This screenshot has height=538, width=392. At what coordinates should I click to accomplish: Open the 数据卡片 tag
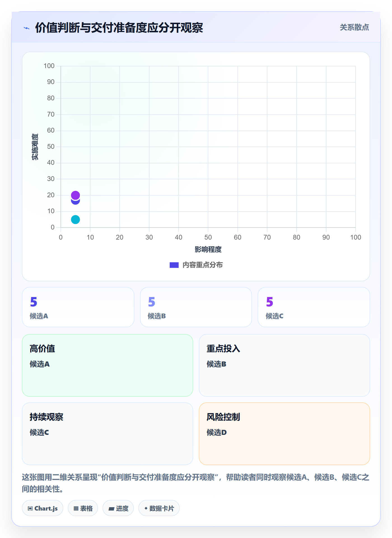(x=159, y=508)
